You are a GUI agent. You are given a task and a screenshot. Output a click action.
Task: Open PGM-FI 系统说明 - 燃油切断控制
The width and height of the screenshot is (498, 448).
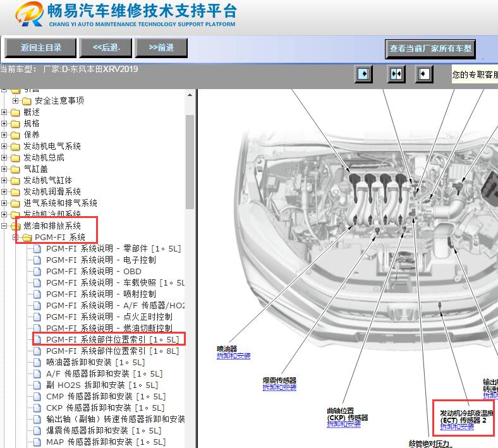(x=109, y=328)
